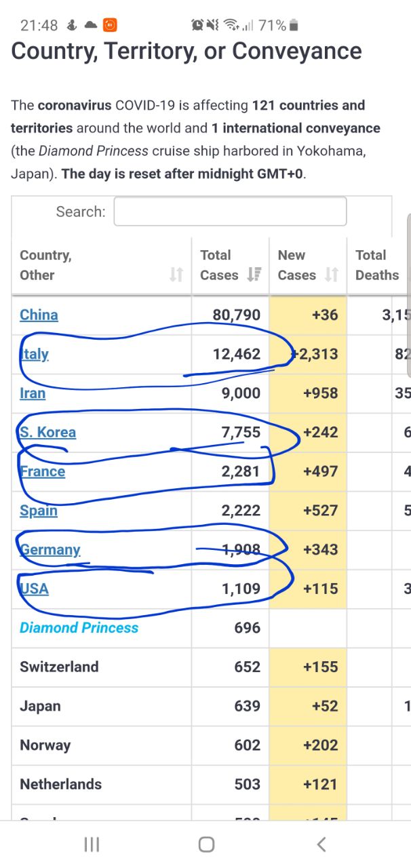Open the Italy country link
The width and height of the screenshot is (411, 868).
pyautogui.click(x=34, y=354)
